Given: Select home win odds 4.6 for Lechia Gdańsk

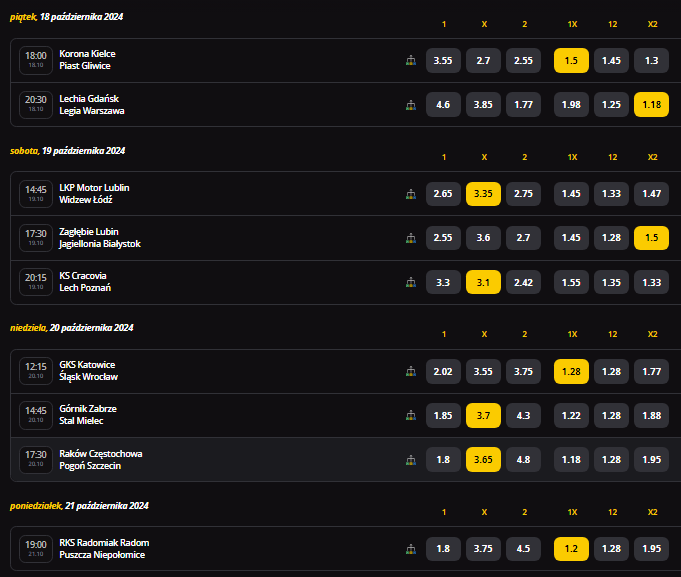Looking at the screenshot, I should pos(443,104).
